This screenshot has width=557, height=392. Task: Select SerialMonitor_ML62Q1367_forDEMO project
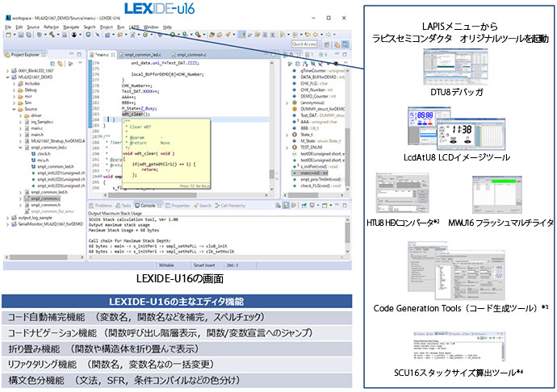click(x=48, y=224)
